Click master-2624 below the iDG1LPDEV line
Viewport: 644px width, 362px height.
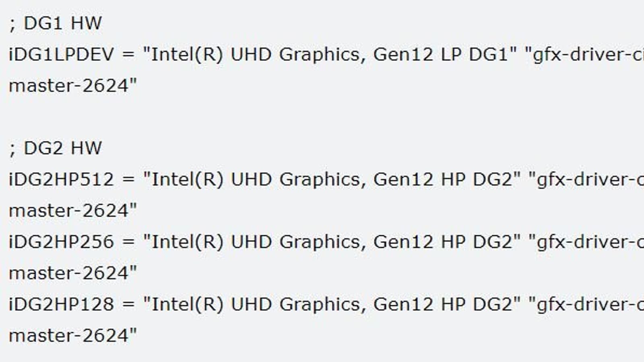[72, 86]
